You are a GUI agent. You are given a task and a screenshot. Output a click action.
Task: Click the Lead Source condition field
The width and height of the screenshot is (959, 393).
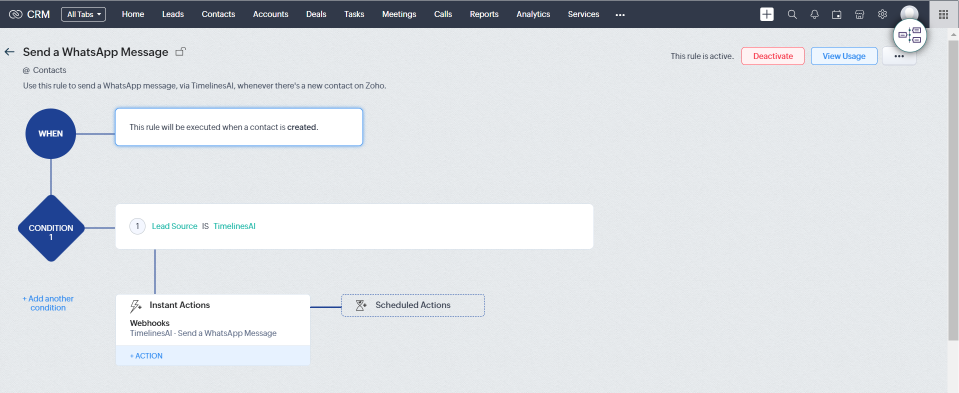(x=174, y=226)
